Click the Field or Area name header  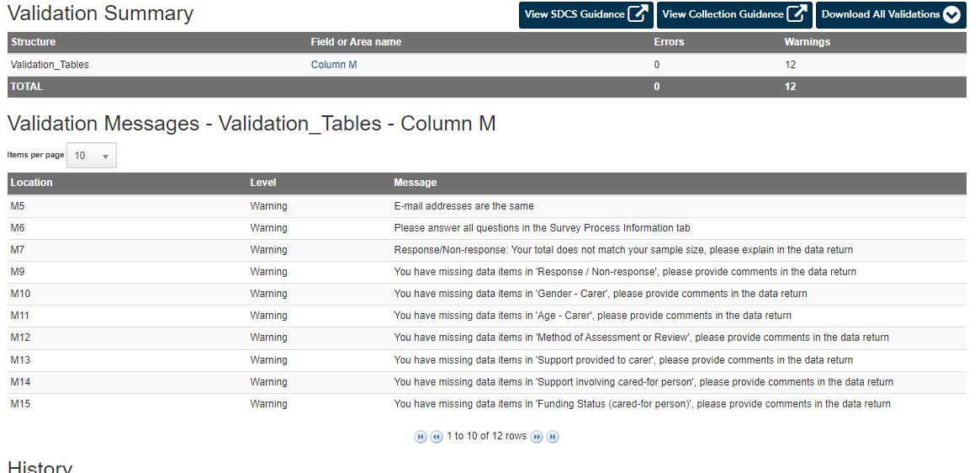coord(356,42)
